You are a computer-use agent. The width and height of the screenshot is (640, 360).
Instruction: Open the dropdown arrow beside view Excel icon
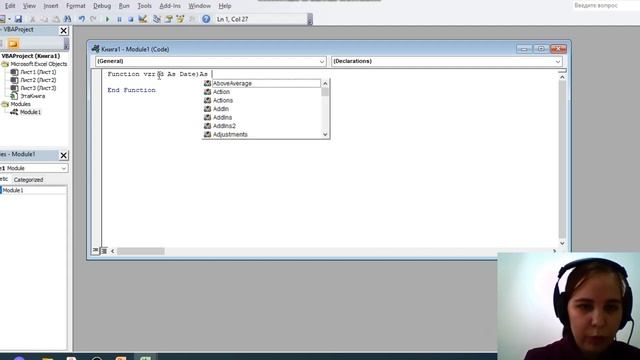coord(9,19)
